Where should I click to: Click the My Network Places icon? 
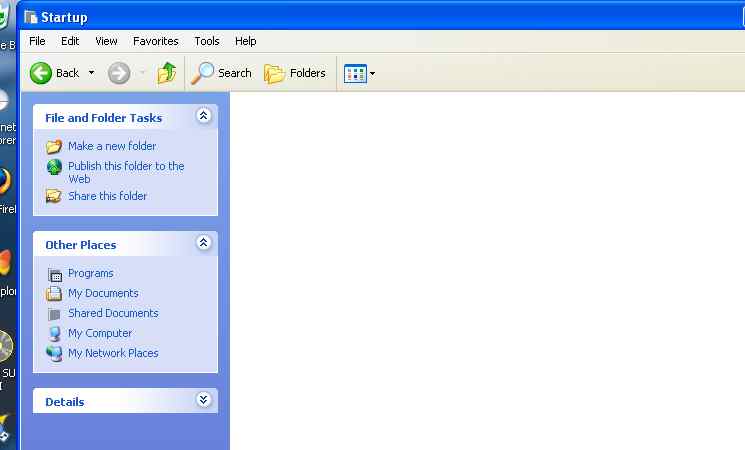click(x=54, y=354)
